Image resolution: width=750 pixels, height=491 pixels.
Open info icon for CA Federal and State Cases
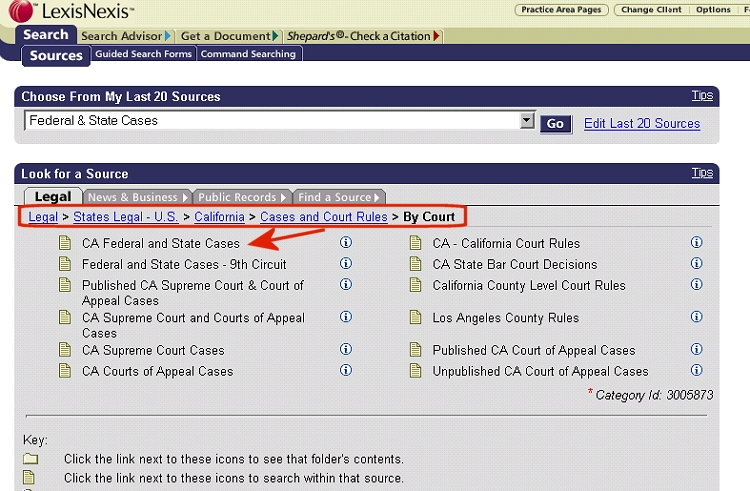click(x=346, y=242)
